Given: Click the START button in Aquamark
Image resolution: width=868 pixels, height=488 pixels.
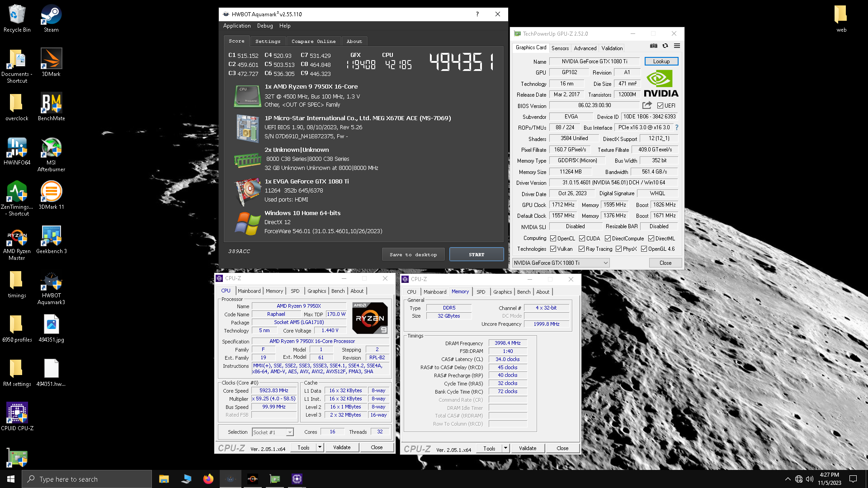Looking at the screenshot, I should [x=476, y=254].
